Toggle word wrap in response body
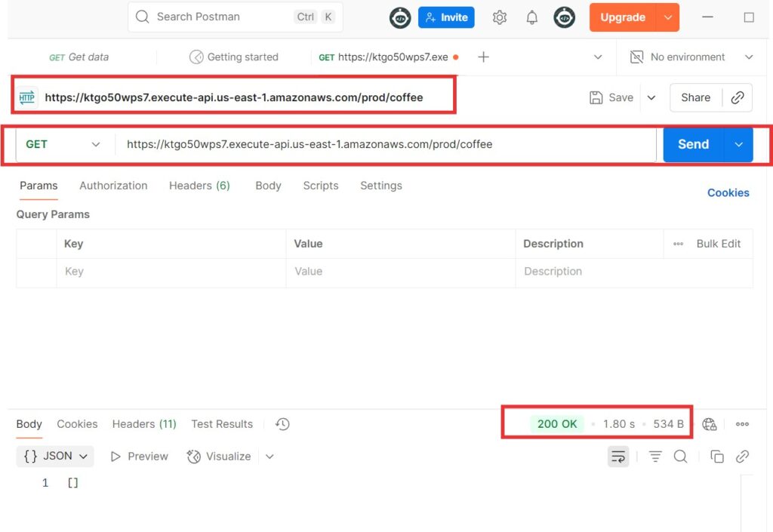 click(618, 457)
